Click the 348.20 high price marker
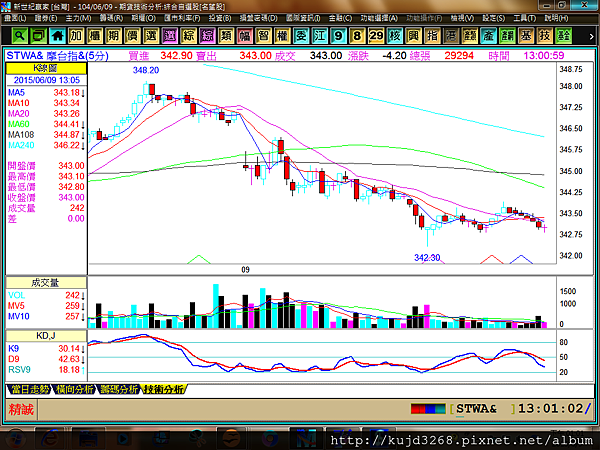Screen dimensions: 600x450 pos(146,70)
